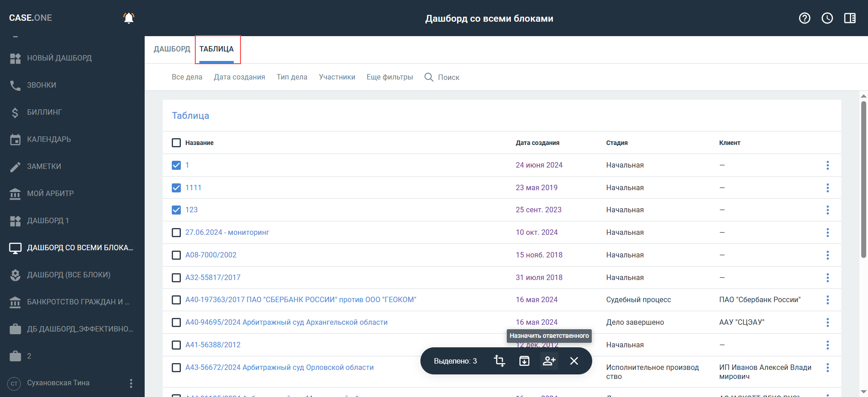Screen dimensions: 868x397
Task: Open case А40-197363/2017 ПАО Сбербанк России
Action: coord(301,300)
